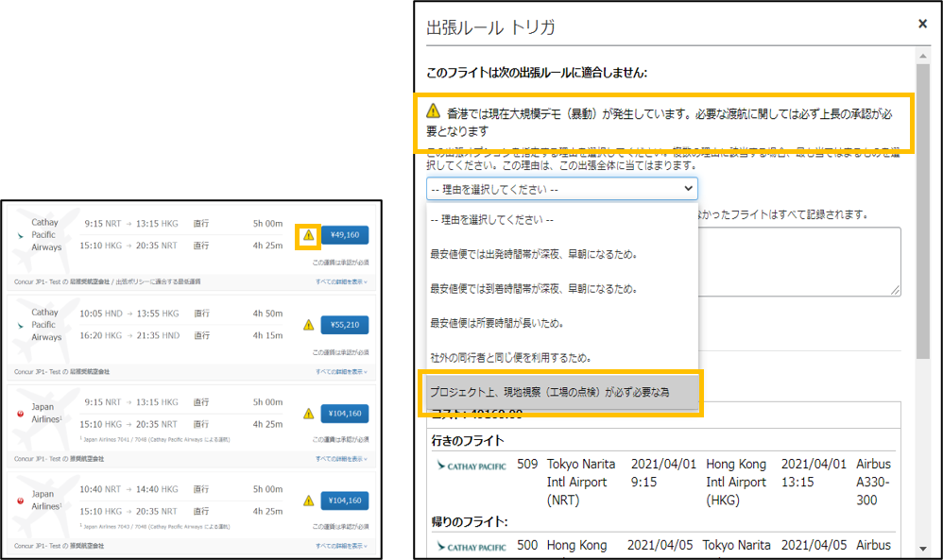The height and width of the screenshot is (560, 943).
Task: Click the Cathay Pacific logo on the 9:15 NRT flight
Action: [21, 235]
